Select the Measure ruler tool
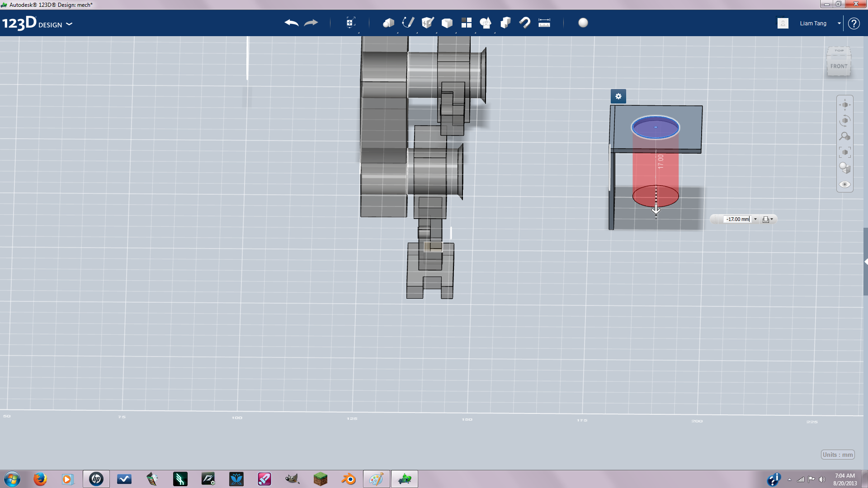Screen dimensions: 868x488 [x=544, y=23]
